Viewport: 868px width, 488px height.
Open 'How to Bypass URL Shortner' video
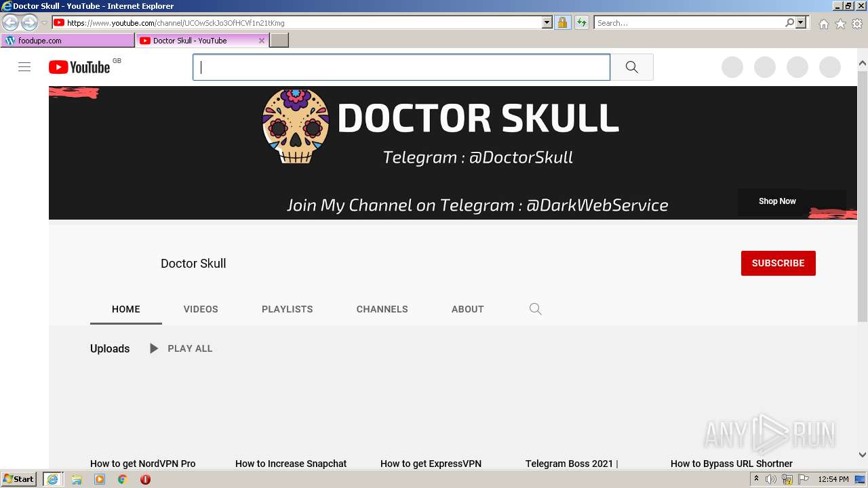click(x=732, y=464)
